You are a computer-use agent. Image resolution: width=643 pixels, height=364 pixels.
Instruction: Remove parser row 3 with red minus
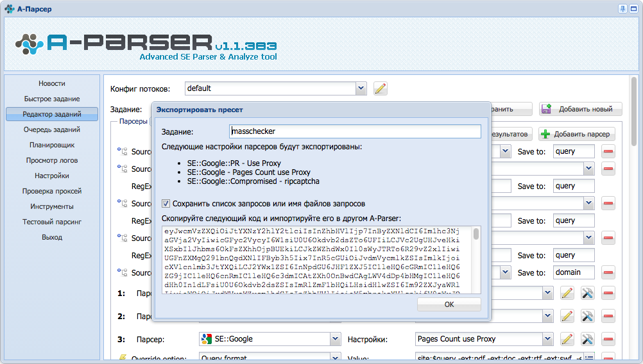(608, 339)
